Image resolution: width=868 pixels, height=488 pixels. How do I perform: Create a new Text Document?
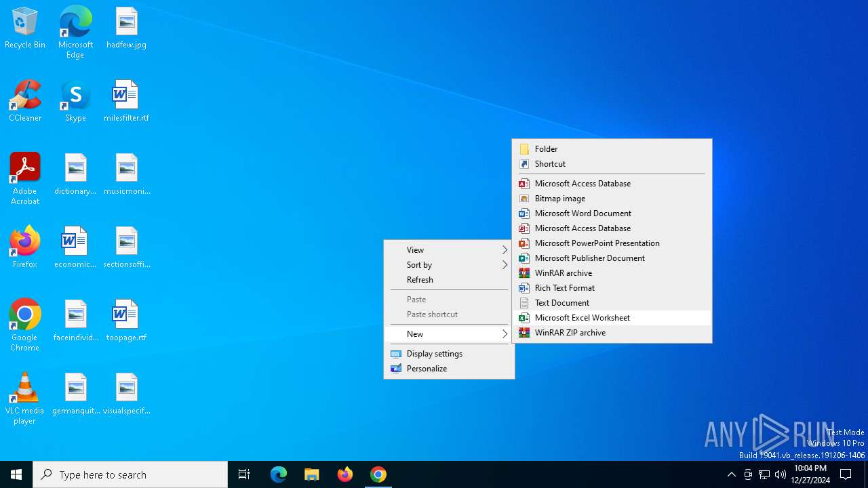tap(612, 303)
